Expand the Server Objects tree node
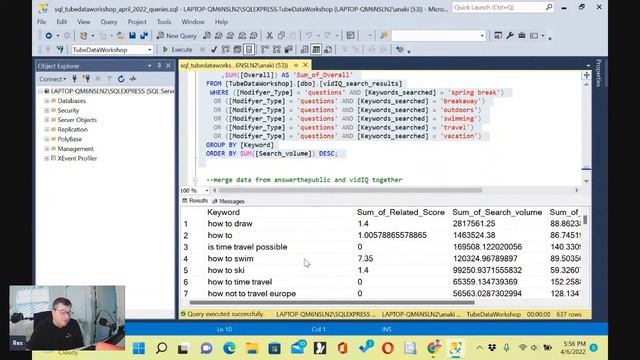The image size is (640, 360). click(47, 120)
